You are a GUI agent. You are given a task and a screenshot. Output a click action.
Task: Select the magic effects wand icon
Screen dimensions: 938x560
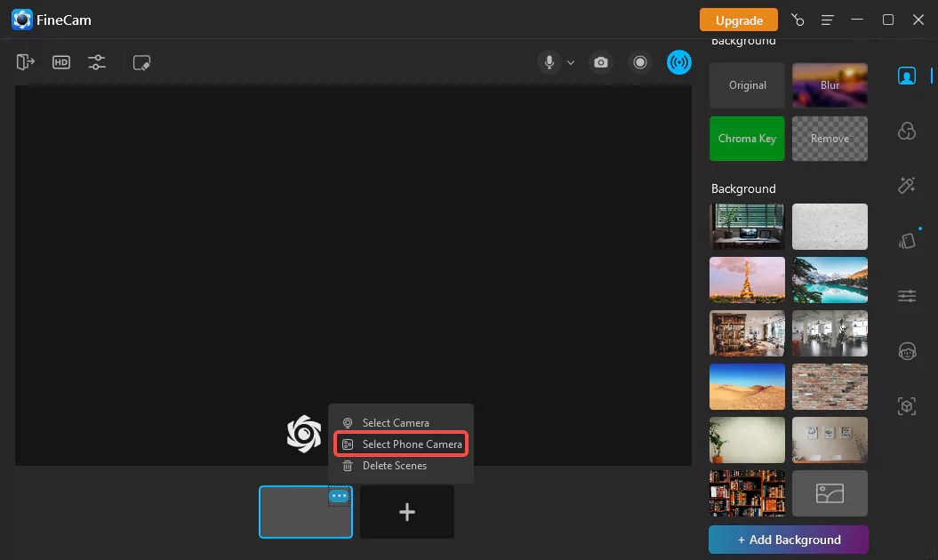click(906, 185)
